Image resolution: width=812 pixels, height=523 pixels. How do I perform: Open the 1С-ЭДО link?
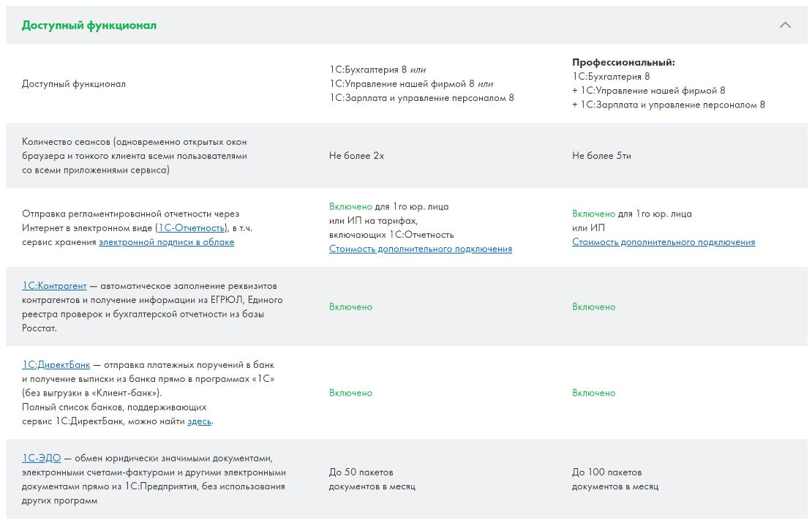tap(42, 459)
